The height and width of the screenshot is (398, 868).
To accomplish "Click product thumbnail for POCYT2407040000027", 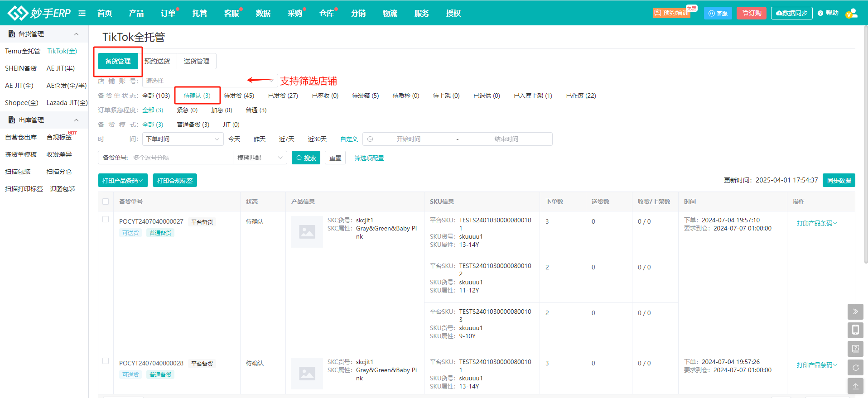I will pyautogui.click(x=307, y=232).
